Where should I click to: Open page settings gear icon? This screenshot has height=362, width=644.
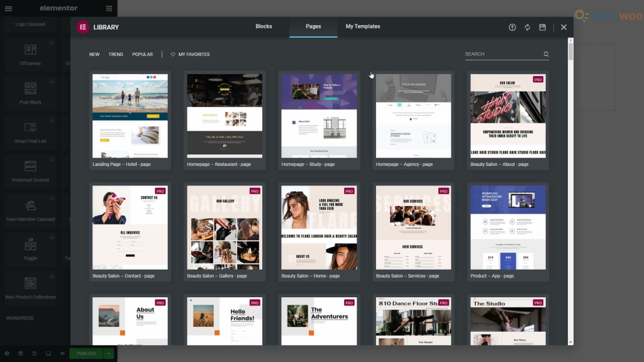pyautogui.click(x=7, y=353)
